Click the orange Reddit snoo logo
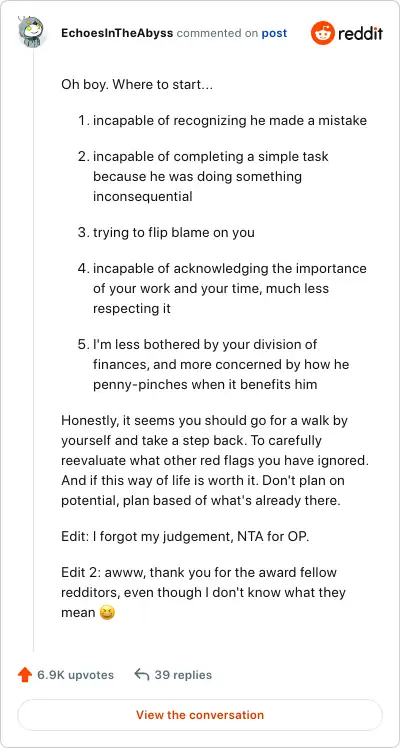 pos(323,33)
